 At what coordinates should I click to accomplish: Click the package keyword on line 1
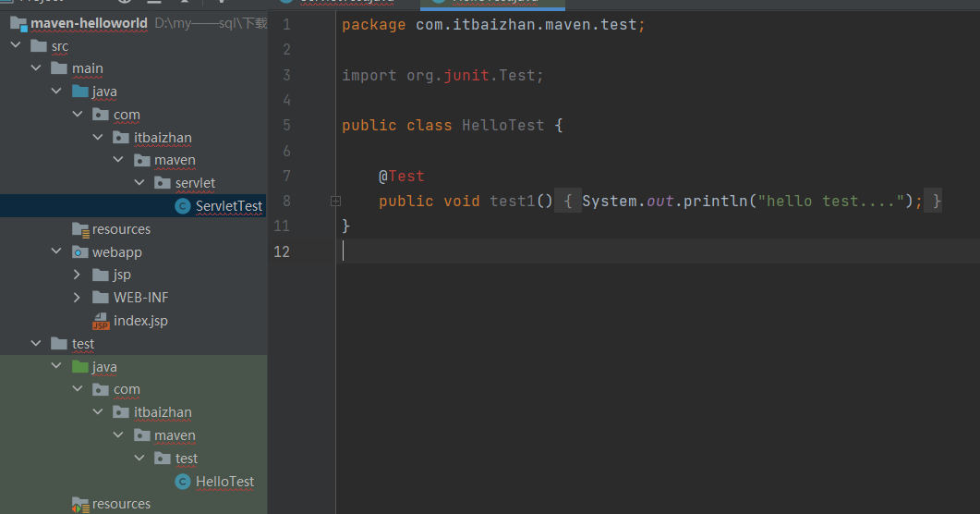[373, 25]
